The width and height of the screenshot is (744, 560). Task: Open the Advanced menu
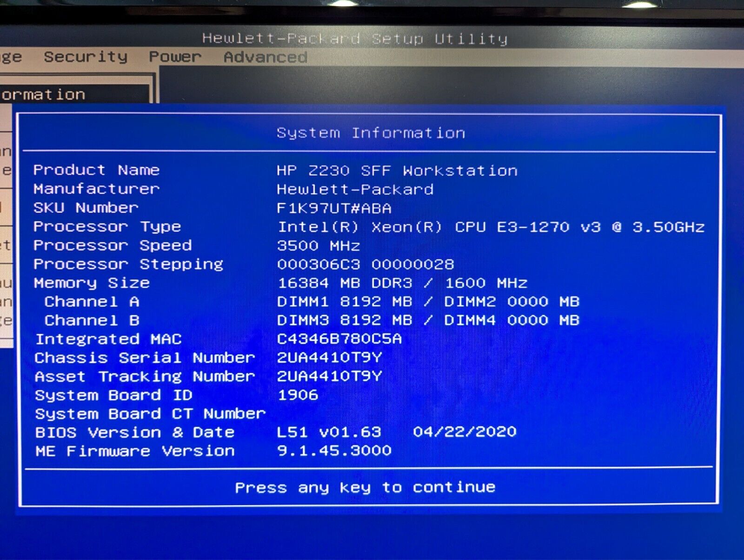coord(266,57)
